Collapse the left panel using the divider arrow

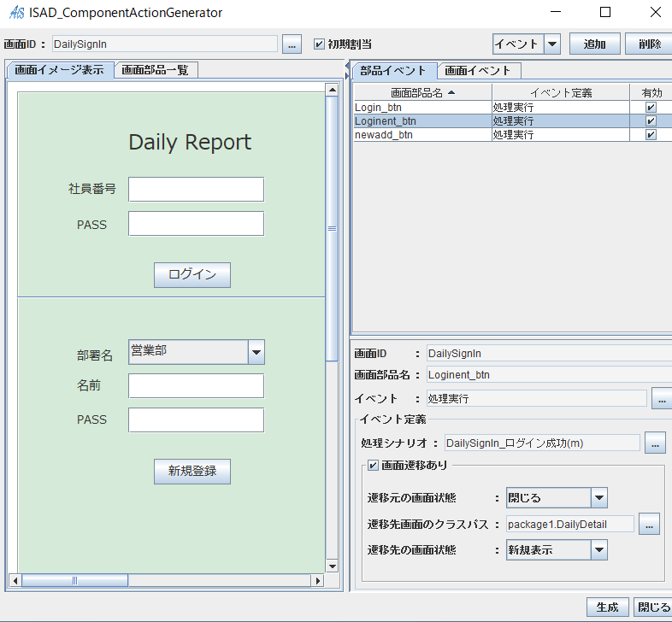345,65
